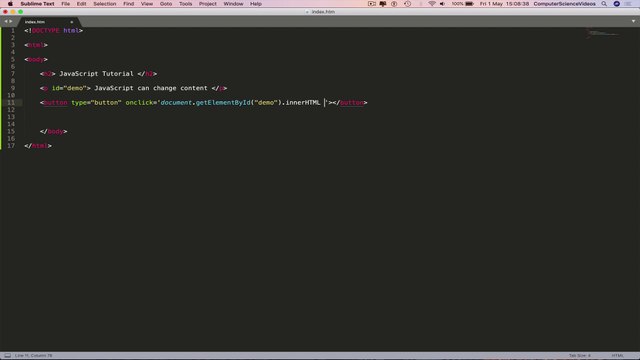Open Spotlight search
This screenshot has width=640, height=360.
(604, 4)
